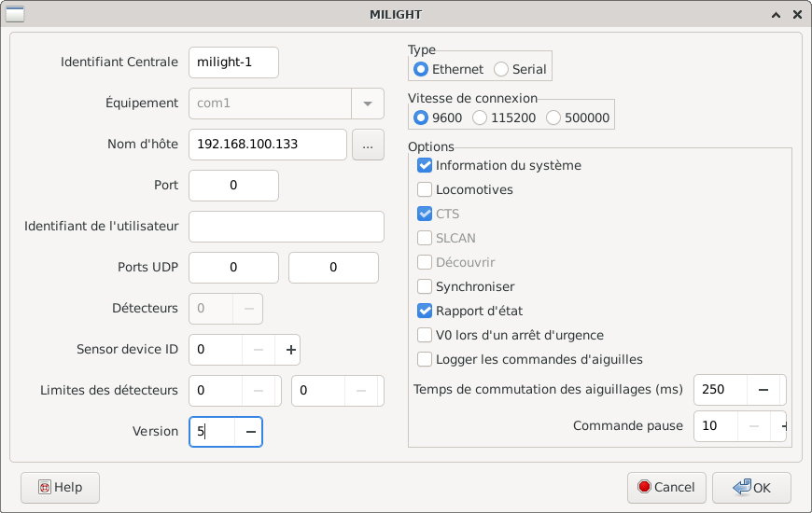Focus the Identifiant de l'utilisateur field

286,227
